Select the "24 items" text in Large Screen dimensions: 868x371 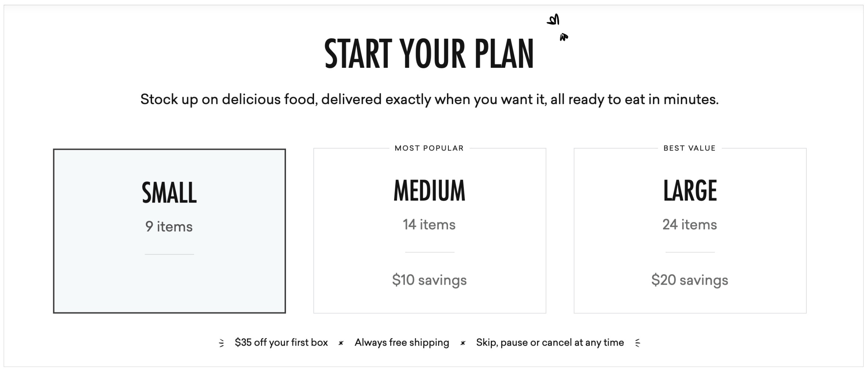click(x=689, y=225)
